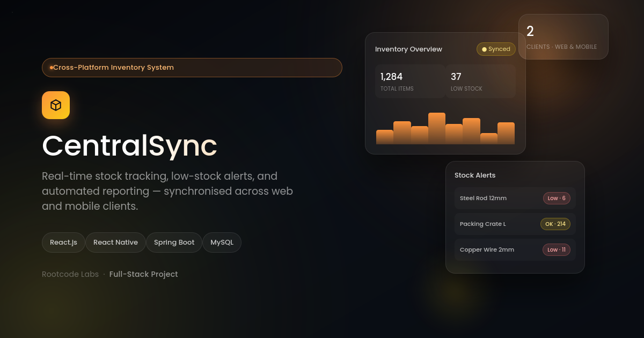Select the React Native tag
Image resolution: width=644 pixels, height=338 pixels.
(x=115, y=243)
